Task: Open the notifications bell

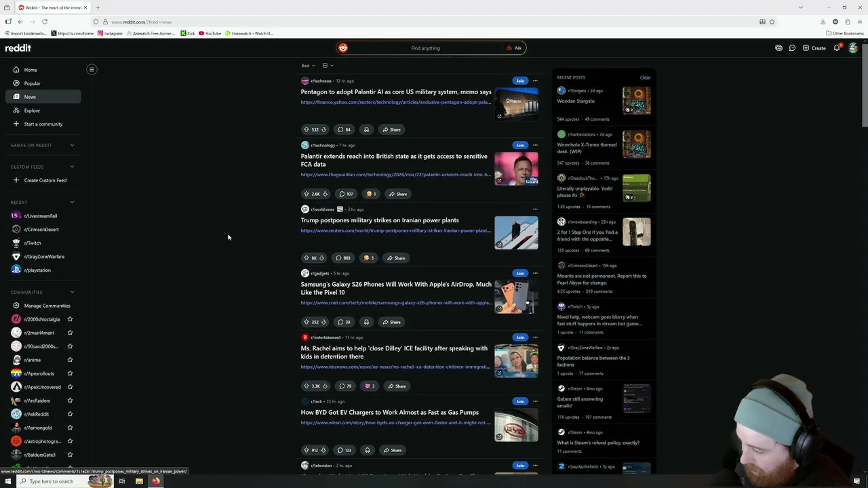Action: 837,48
